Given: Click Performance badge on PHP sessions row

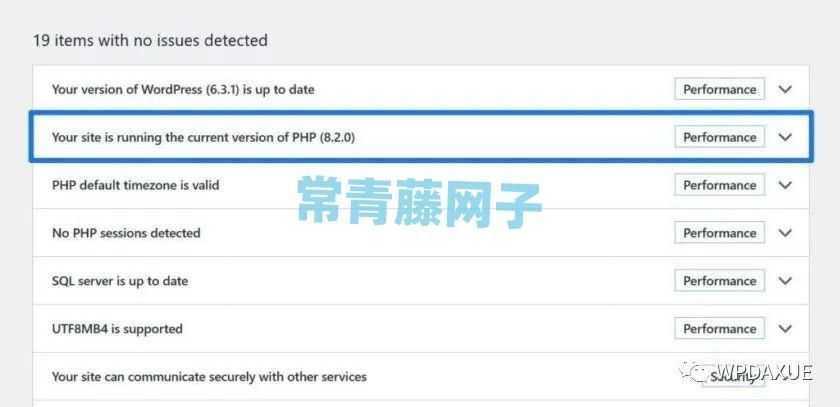Looking at the screenshot, I should tap(719, 233).
